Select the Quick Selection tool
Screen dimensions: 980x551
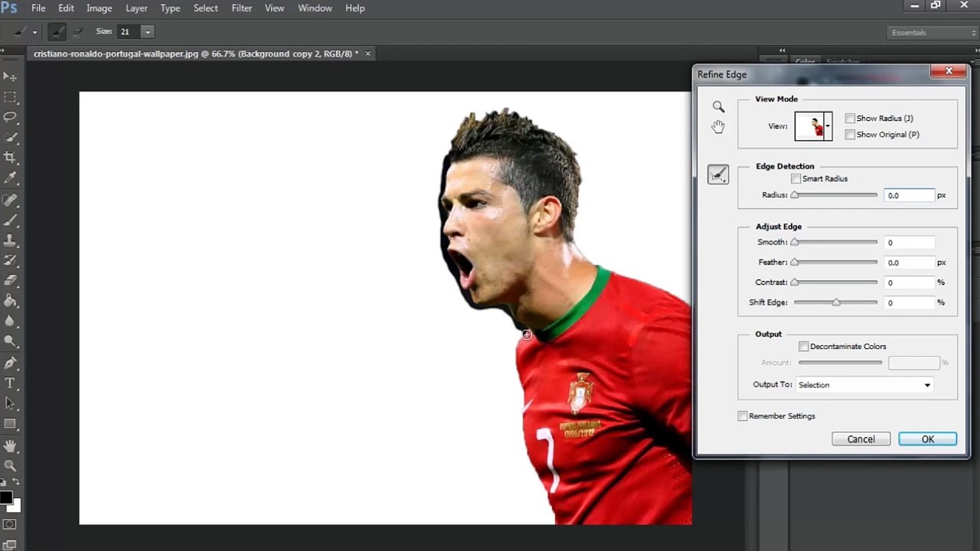coord(10,138)
